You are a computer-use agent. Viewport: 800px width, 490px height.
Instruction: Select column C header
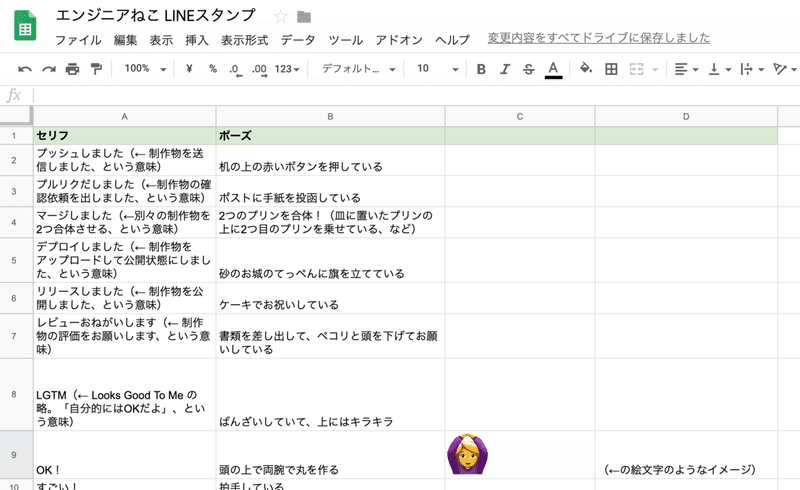(x=519, y=116)
